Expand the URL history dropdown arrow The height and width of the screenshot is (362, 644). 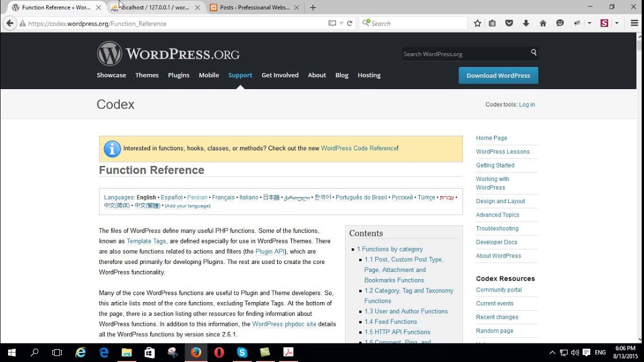[x=341, y=23]
